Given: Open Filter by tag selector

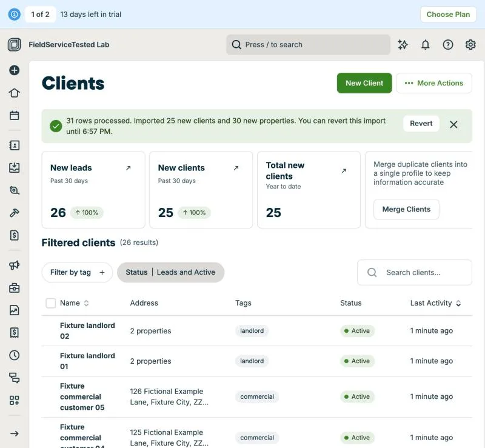Looking at the screenshot, I should pos(78,272).
